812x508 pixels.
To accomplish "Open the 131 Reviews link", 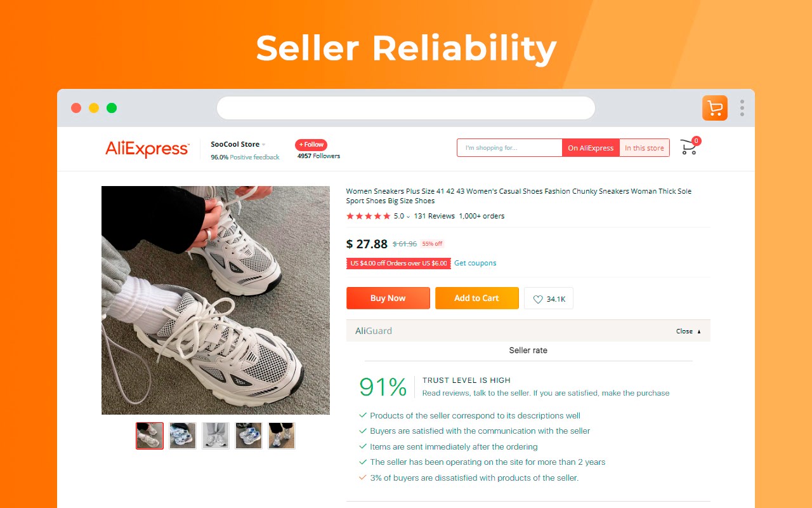I will [x=435, y=216].
